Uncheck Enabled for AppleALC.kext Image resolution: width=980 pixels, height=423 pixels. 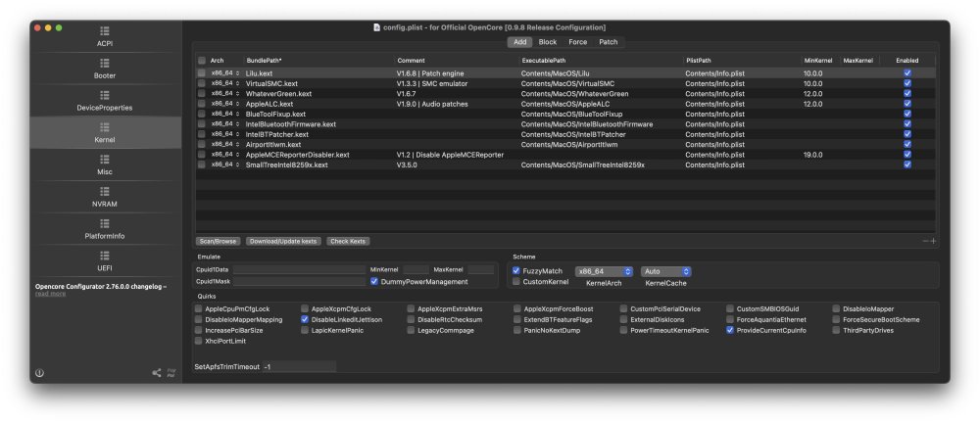click(906, 104)
